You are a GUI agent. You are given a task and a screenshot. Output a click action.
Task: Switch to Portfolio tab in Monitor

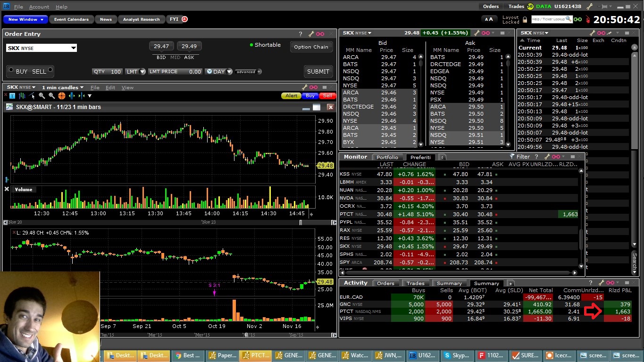click(387, 157)
